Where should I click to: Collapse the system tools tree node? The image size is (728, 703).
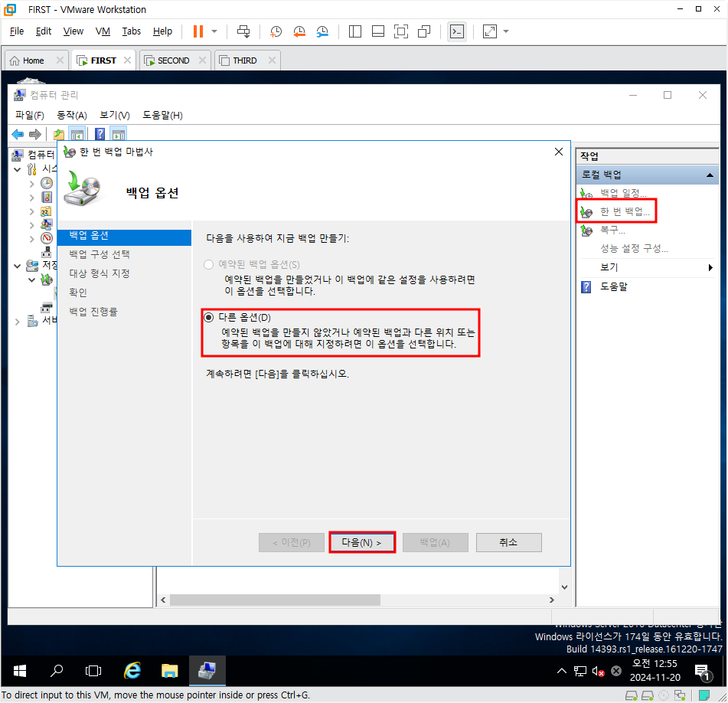17,169
